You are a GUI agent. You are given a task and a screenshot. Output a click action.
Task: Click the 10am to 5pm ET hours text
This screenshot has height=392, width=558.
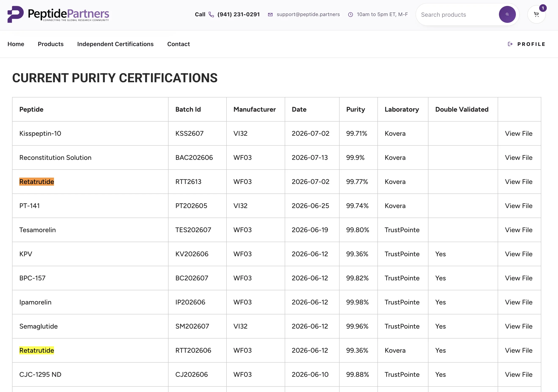382,14
